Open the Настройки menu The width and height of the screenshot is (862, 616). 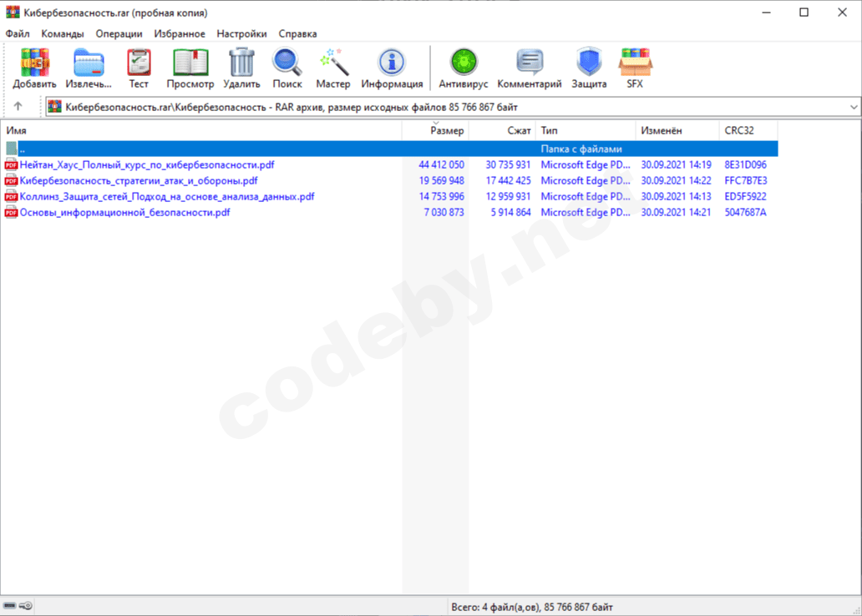[241, 33]
